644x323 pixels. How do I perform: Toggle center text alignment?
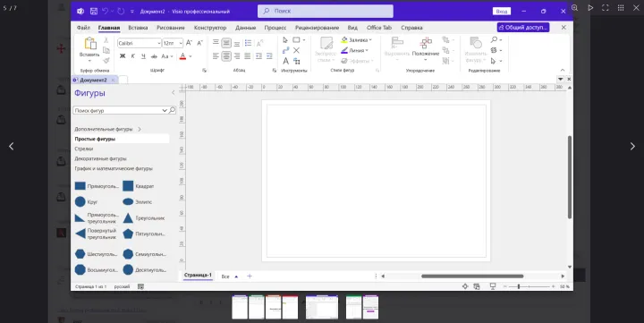[226, 56]
